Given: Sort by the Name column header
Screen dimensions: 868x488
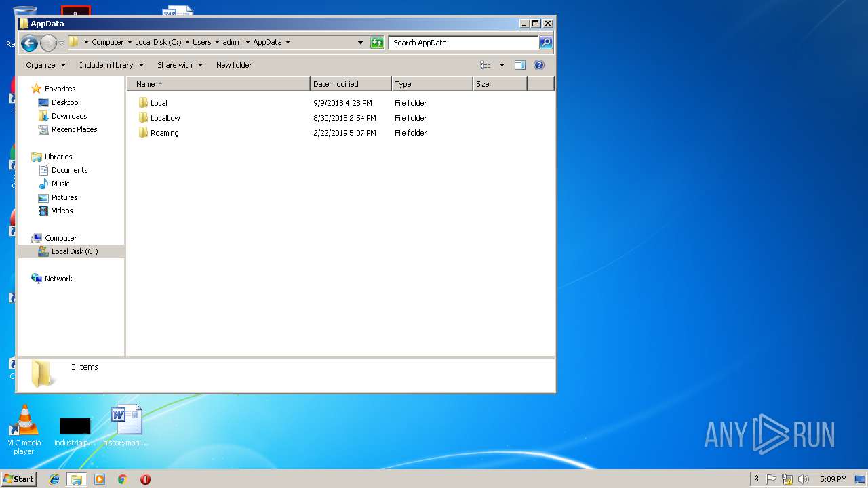Looking at the screenshot, I should click(218, 84).
